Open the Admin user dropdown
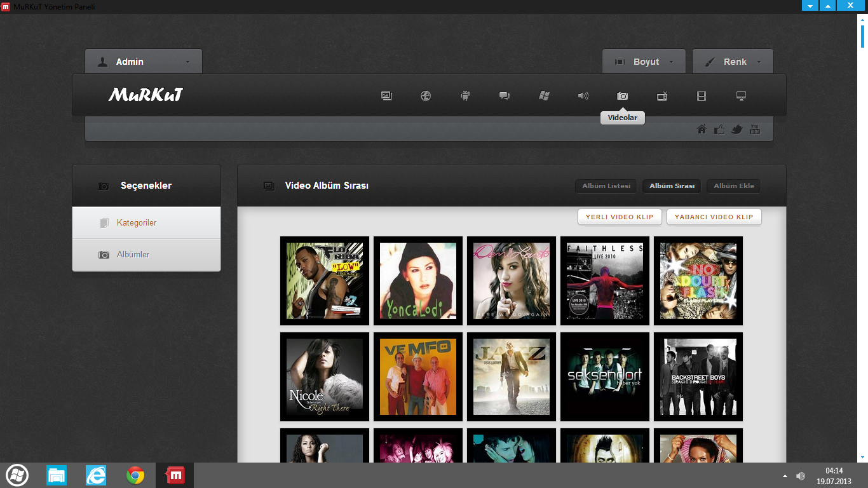Image resolution: width=868 pixels, height=488 pixels. [144, 62]
